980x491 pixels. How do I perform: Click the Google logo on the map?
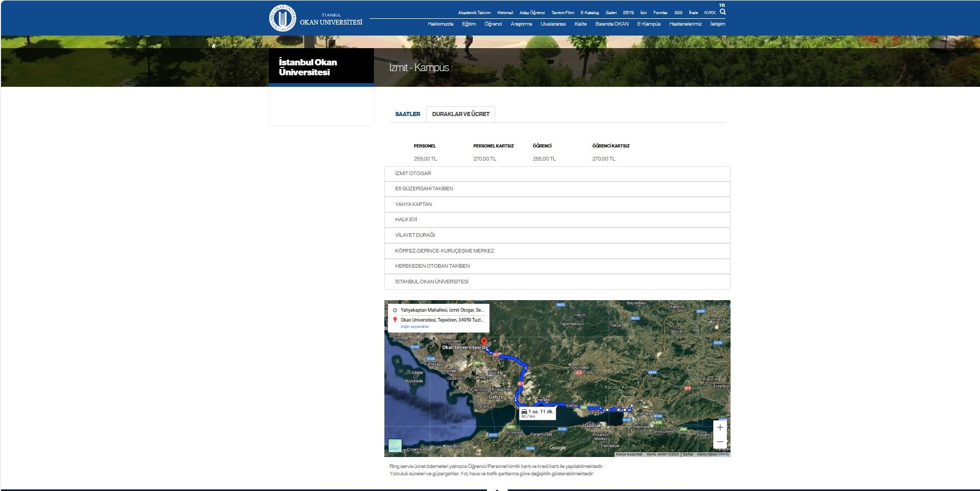pyautogui.click(x=557, y=448)
